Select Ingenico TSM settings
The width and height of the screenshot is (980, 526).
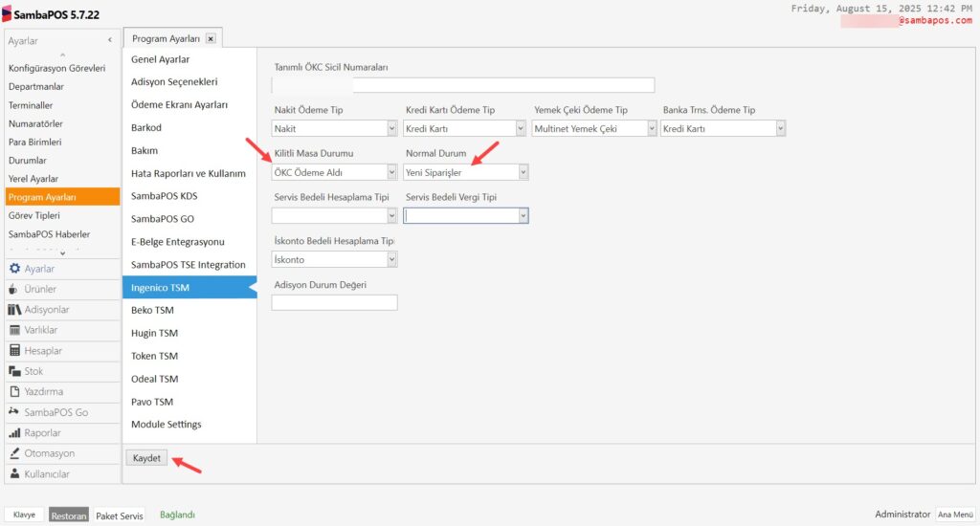click(x=189, y=287)
